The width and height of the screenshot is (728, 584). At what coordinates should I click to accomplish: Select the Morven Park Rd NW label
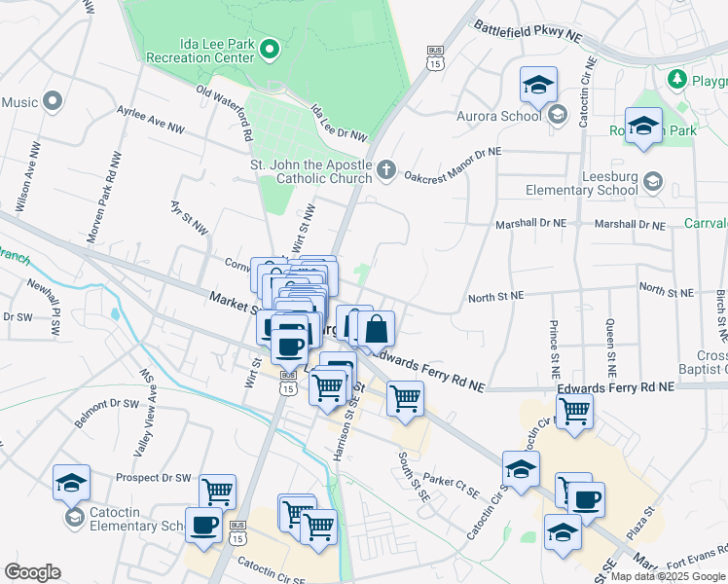(104, 197)
